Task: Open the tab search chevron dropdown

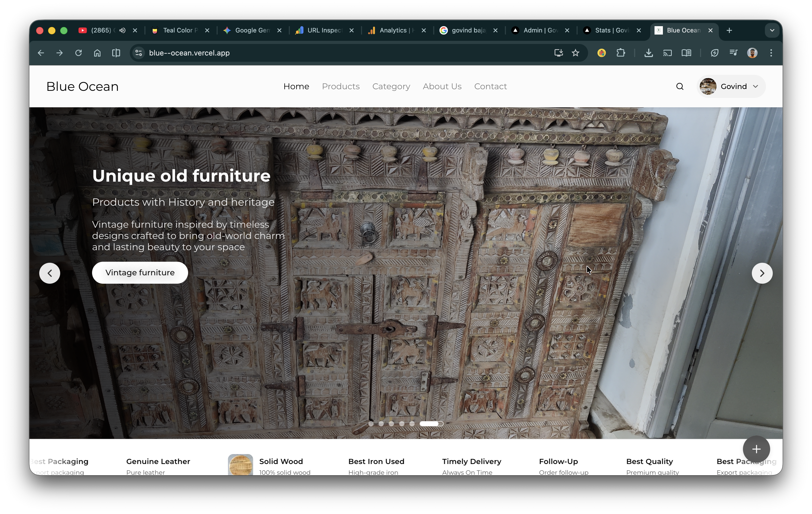Action: coord(772,30)
